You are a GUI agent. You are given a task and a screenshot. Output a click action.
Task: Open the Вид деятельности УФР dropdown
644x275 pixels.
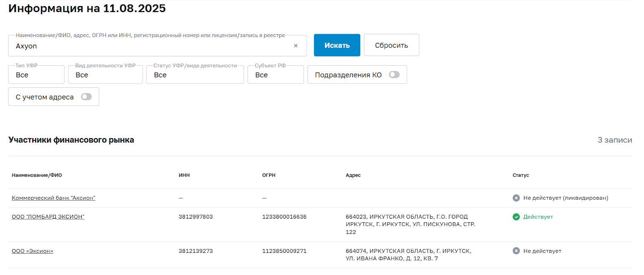[105, 74]
